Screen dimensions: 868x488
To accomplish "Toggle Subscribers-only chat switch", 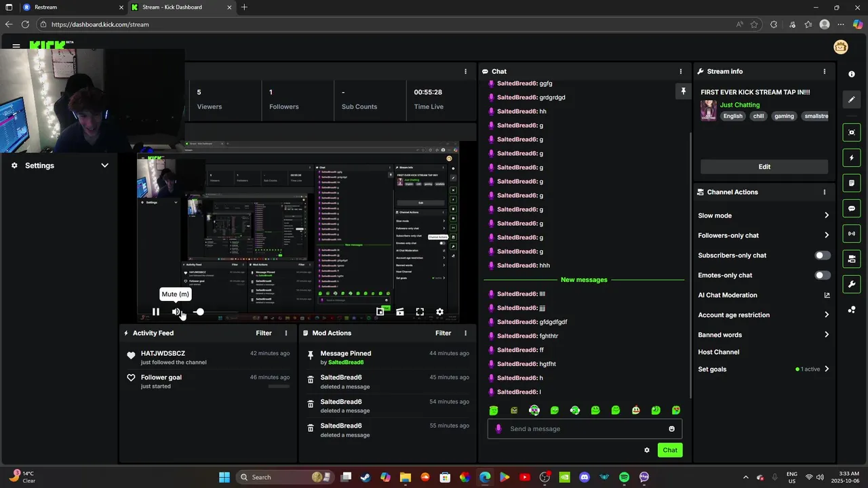I will (822, 256).
